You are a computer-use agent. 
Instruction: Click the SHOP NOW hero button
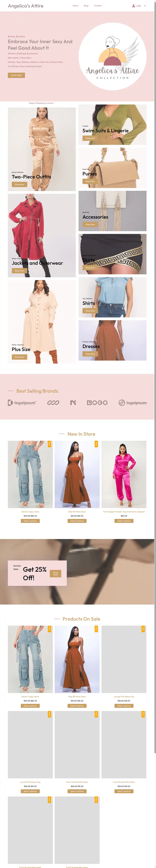tap(16, 75)
